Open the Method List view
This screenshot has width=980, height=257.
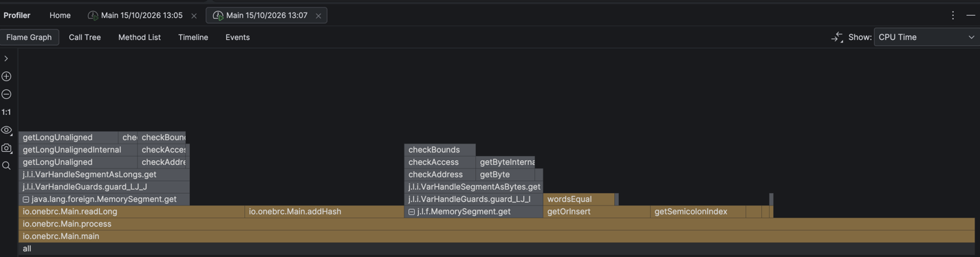[x=140, y=37]
